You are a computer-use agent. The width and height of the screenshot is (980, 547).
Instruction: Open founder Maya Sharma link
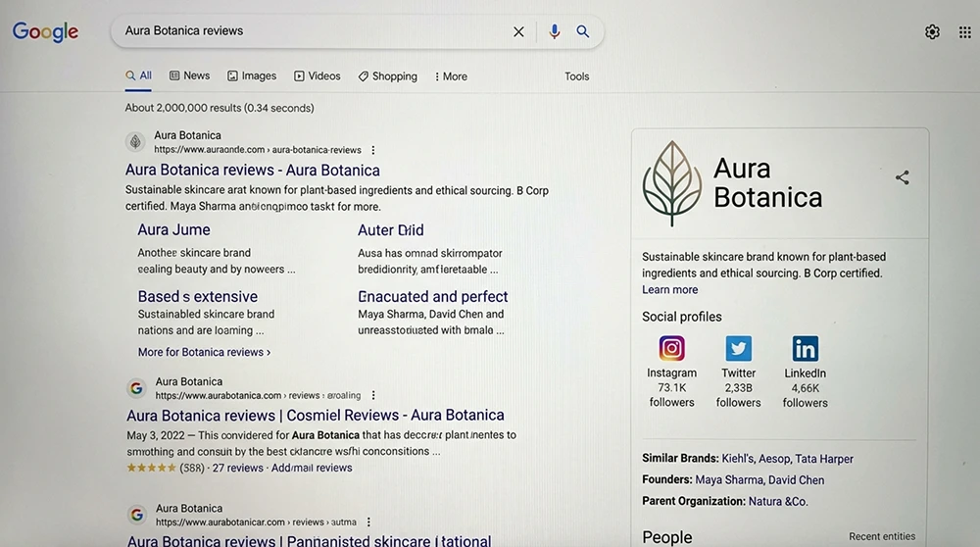(729, 479)
